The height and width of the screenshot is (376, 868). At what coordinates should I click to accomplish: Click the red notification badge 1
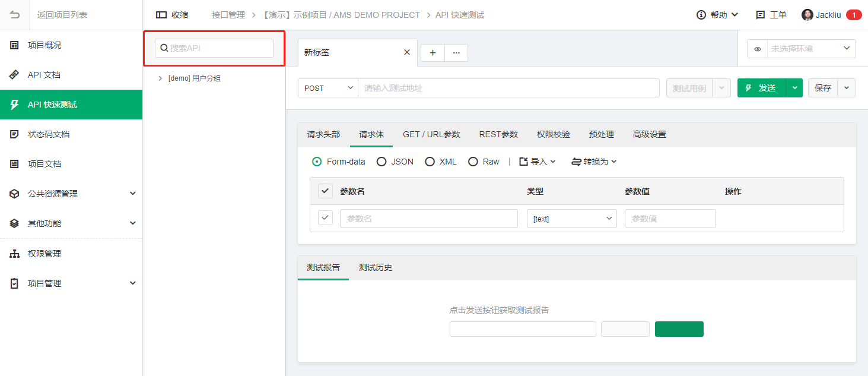tap(854, 15)
